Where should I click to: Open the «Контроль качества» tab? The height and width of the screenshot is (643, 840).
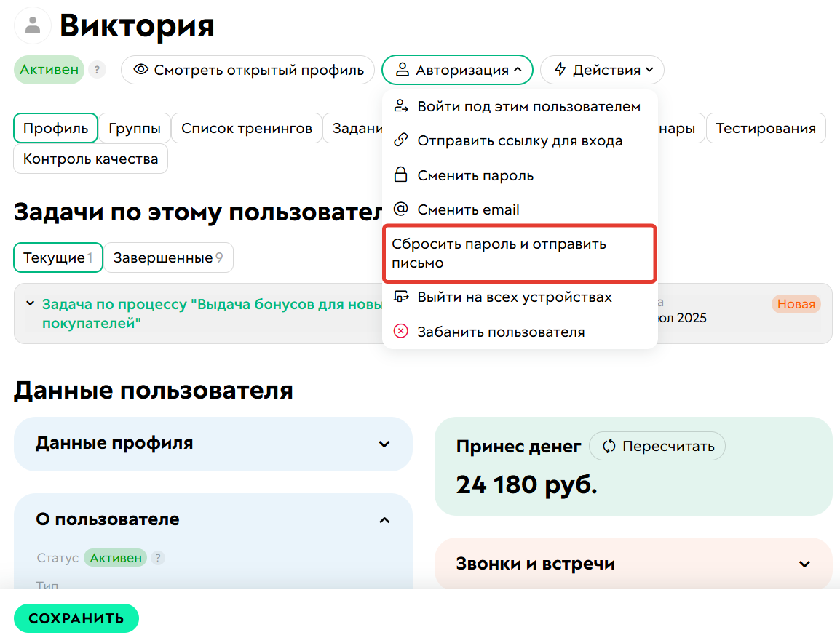(90, 158)
